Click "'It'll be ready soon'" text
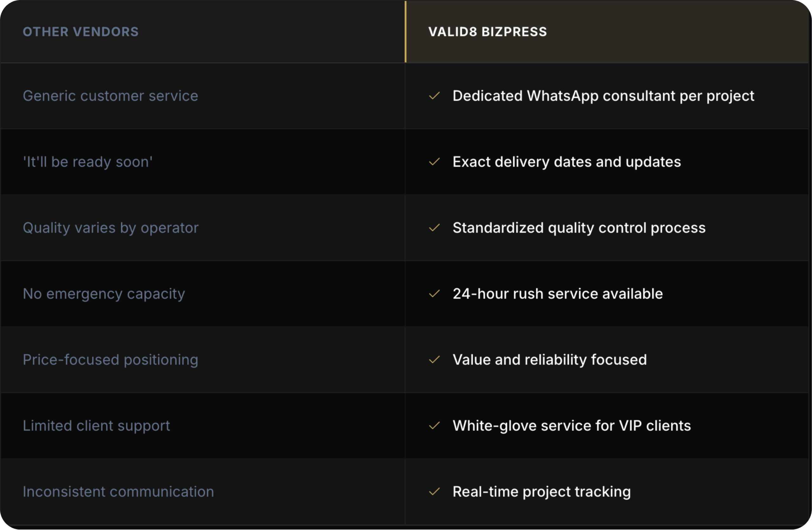 coord(88,162)
